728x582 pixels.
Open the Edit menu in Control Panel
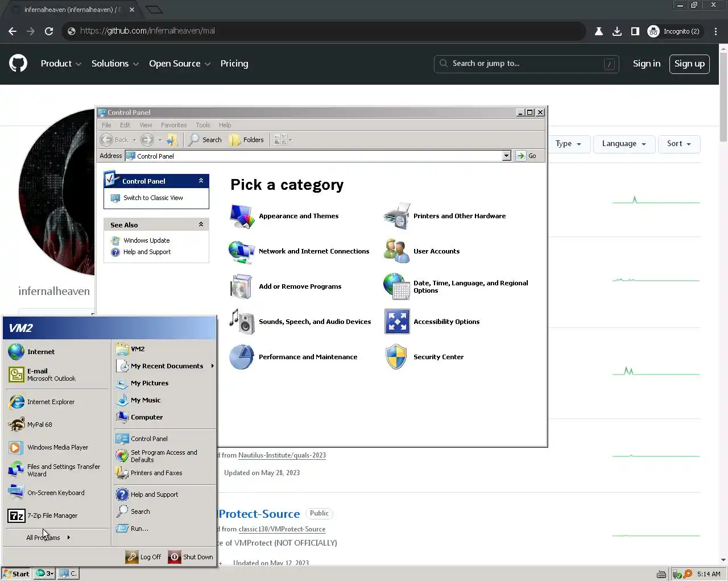click(125, 125)
